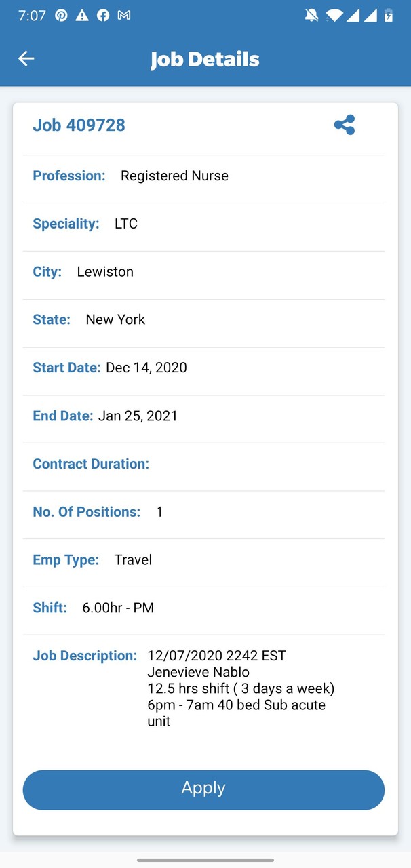
Task: Tap the battery charging icon in status bar
Action: pos(387,15)
